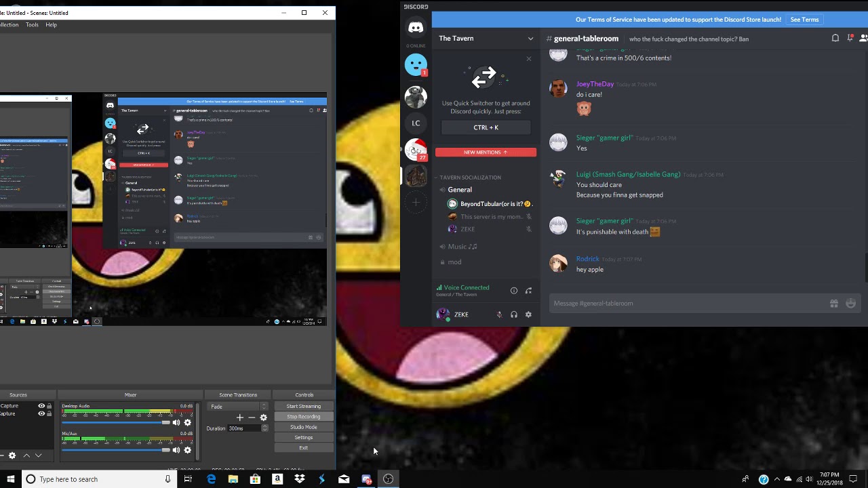Mute Mic/Aux speaker in OBS mixer

[176, 450]
